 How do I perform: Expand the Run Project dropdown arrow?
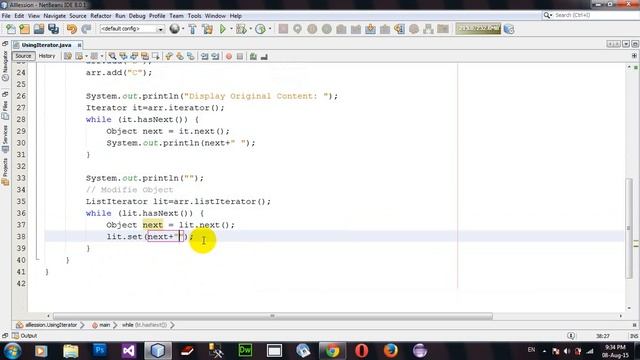pos(231,29)
